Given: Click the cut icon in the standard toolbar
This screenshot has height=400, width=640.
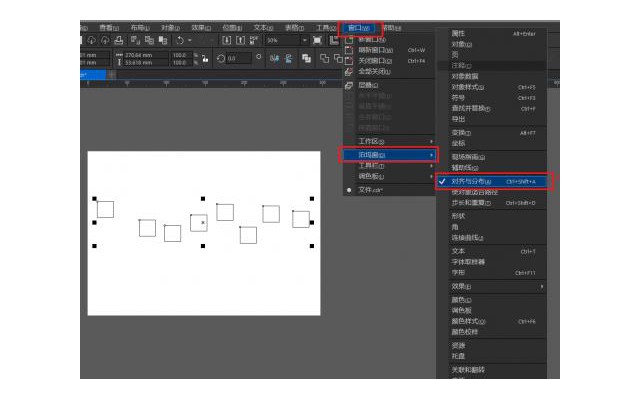Looking at the screenshot, I should point(135,40).
